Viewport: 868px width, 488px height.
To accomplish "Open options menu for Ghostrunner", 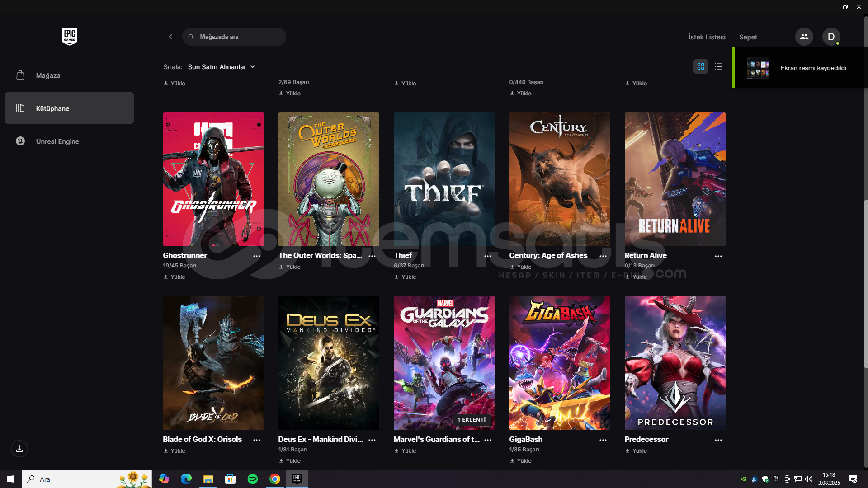I will coord(257,256).
